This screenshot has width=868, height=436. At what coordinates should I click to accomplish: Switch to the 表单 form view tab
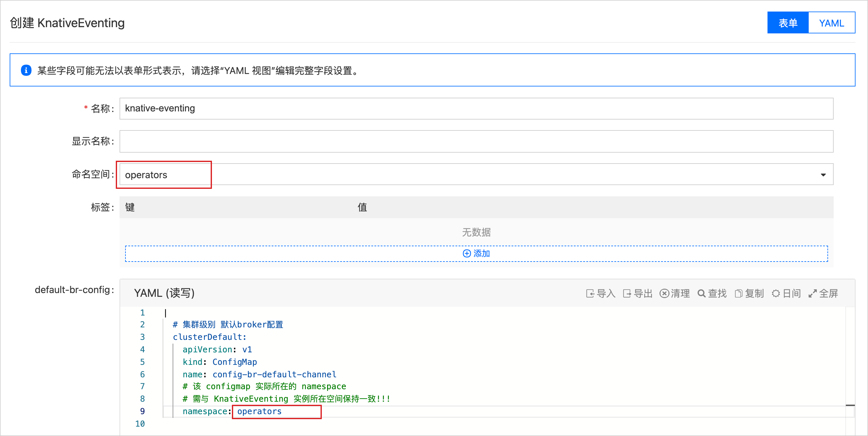coord(788,23)
